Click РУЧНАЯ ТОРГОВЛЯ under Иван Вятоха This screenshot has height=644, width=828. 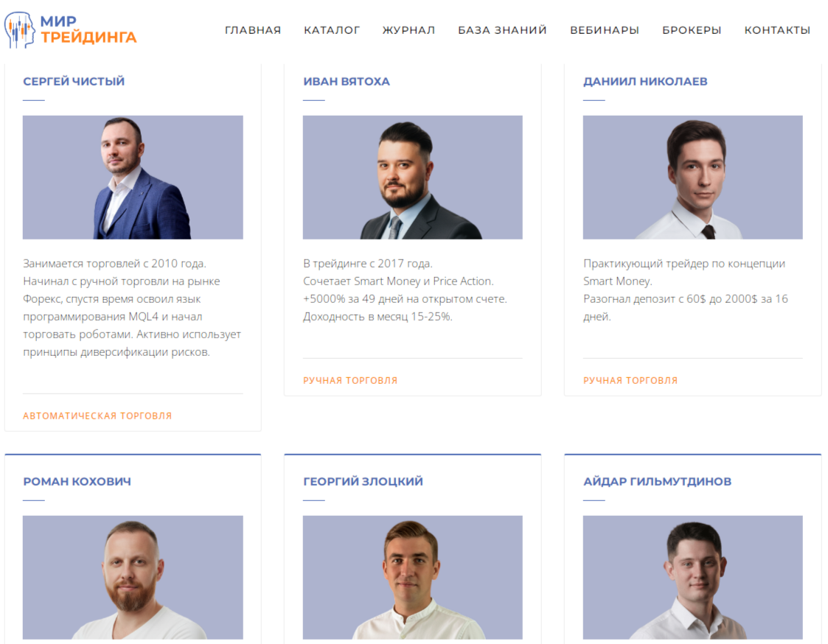tap(350, 381)
